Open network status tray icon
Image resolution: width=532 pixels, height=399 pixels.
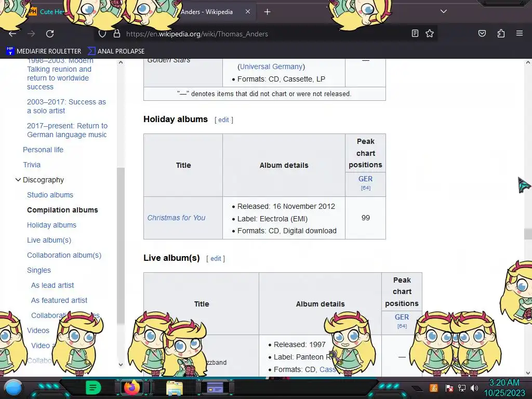462,388
